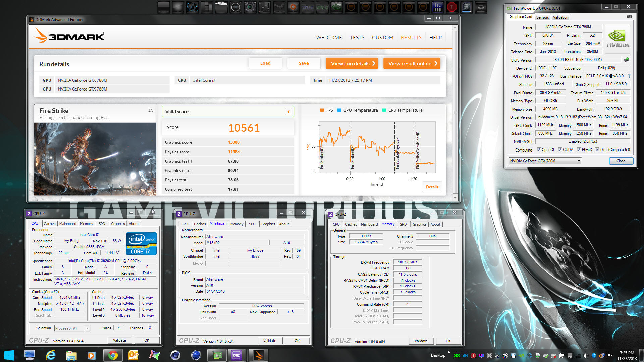Image resolution: width=644 pixels, height=362 pixels.
Task: Click the bus interface question mark icon
Action: 629,76
